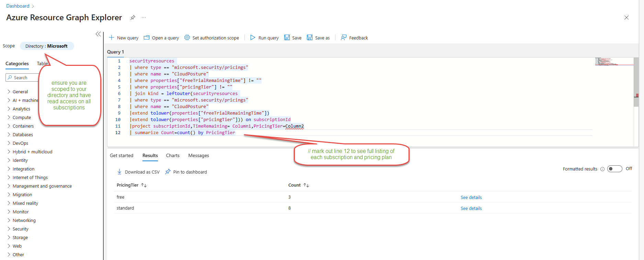Click the Feedback person icon
The image size is (644, 260).
344,37
